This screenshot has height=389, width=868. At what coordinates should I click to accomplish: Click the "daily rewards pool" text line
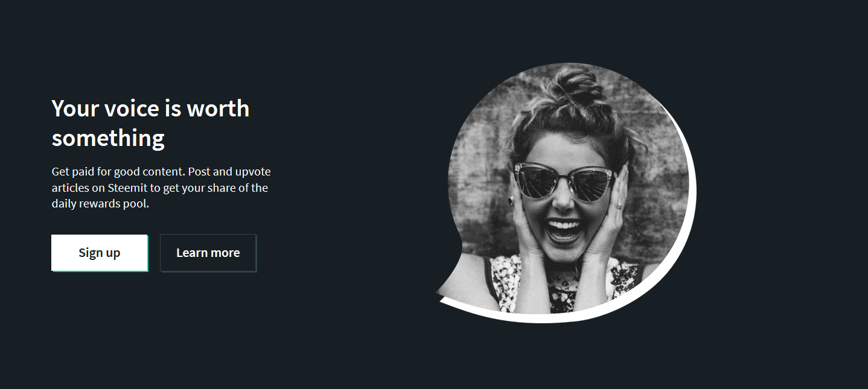click(x=100, y=204)
